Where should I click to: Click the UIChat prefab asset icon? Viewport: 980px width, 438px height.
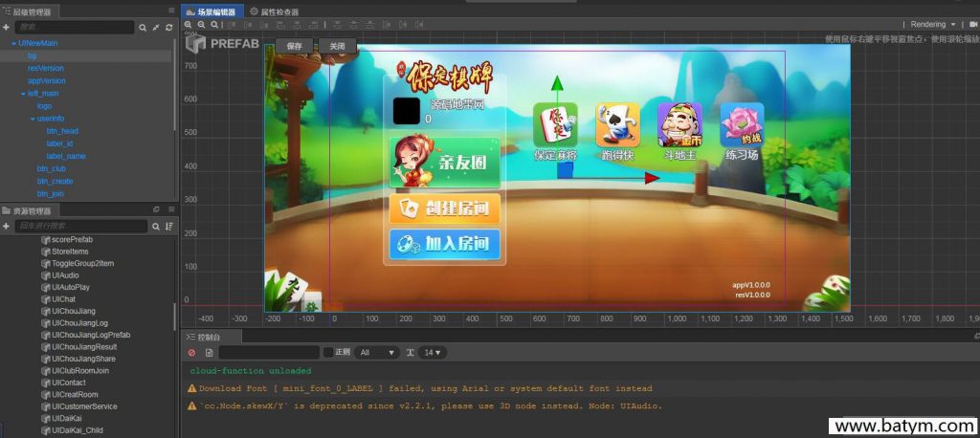tap(45, 299)
